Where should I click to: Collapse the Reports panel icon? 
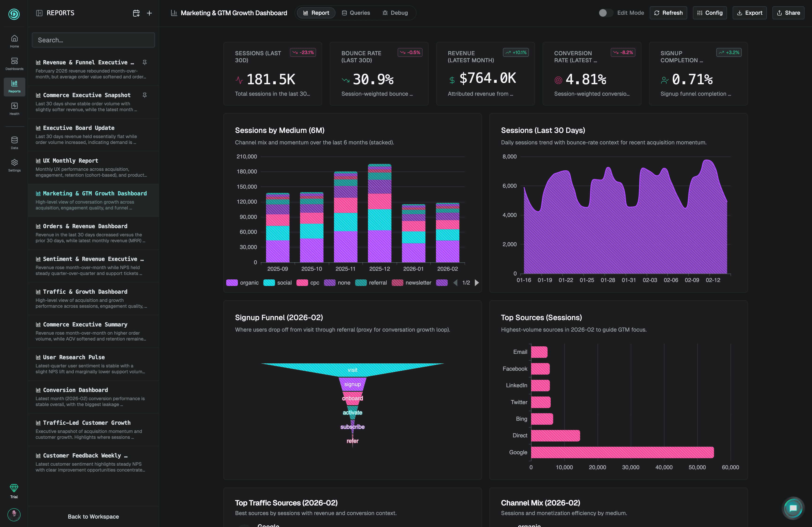click(39, 13)
